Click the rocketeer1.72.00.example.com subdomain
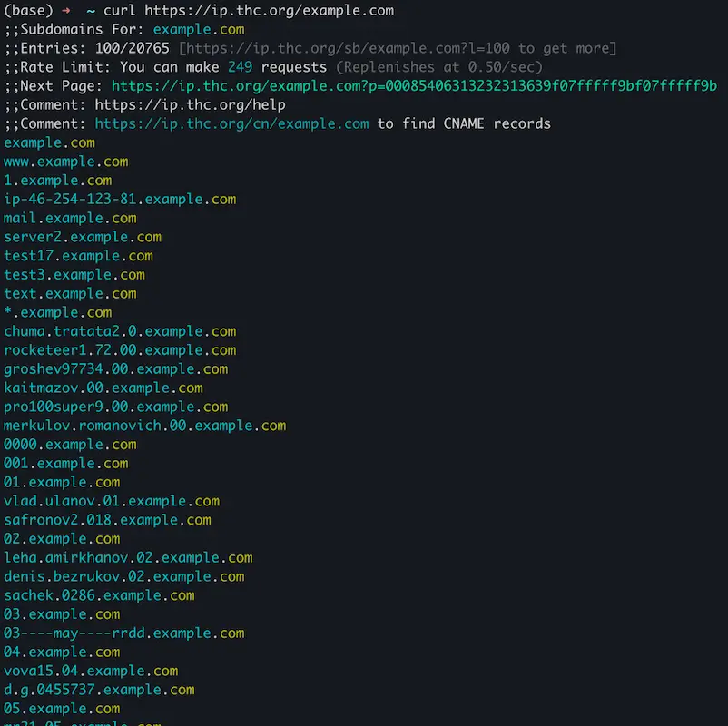 click(x=118, y=350)
